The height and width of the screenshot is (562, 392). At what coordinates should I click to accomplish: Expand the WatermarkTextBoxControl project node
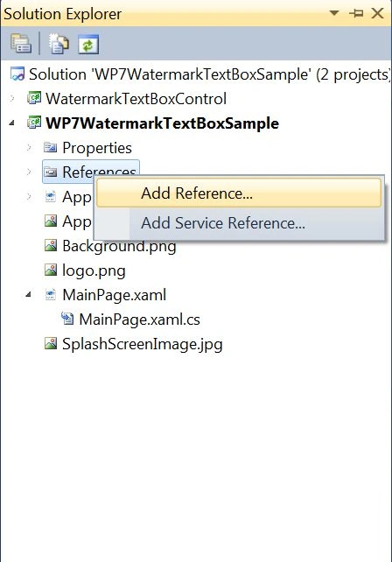[x=12, y=98]
